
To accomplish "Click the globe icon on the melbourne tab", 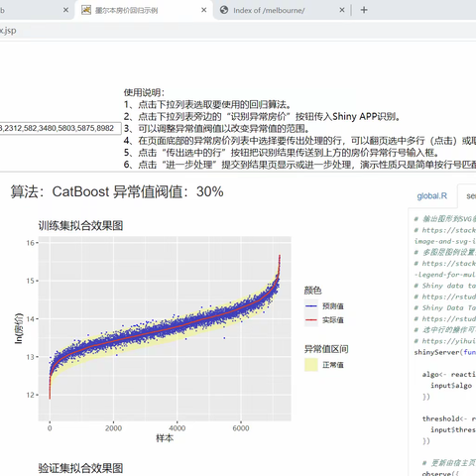I will pos(224,10).
